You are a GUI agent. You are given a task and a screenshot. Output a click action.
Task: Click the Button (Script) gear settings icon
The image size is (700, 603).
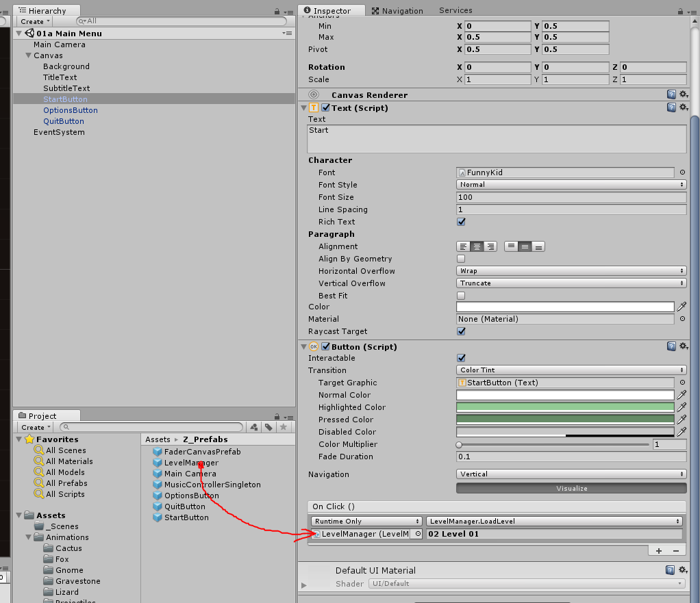[x=684, y=346]
